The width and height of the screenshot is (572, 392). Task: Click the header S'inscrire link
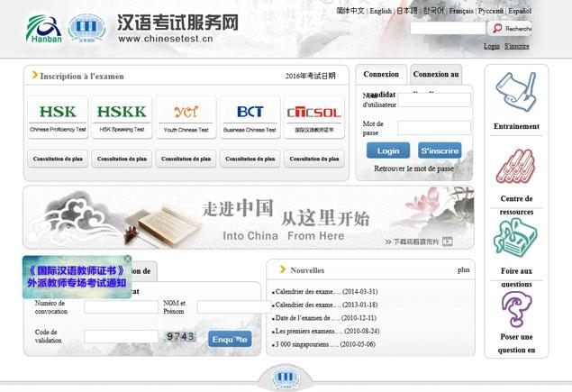516,46
